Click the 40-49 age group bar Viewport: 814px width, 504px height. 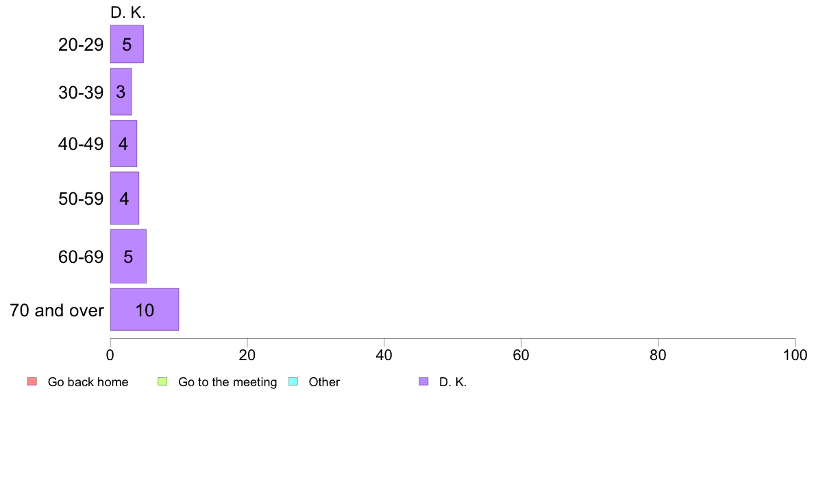point(123,144)
